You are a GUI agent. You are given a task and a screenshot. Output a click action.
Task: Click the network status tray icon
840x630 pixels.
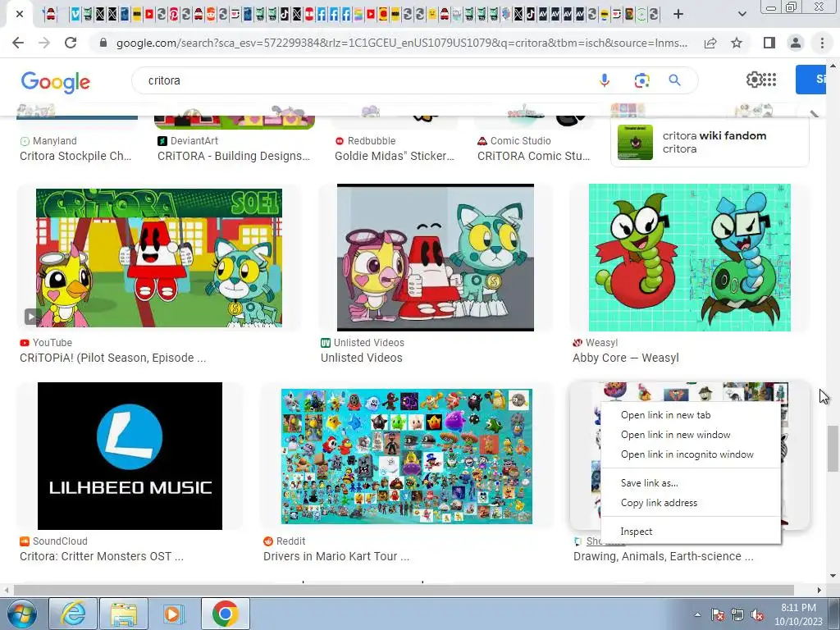[x=737, y=614]
